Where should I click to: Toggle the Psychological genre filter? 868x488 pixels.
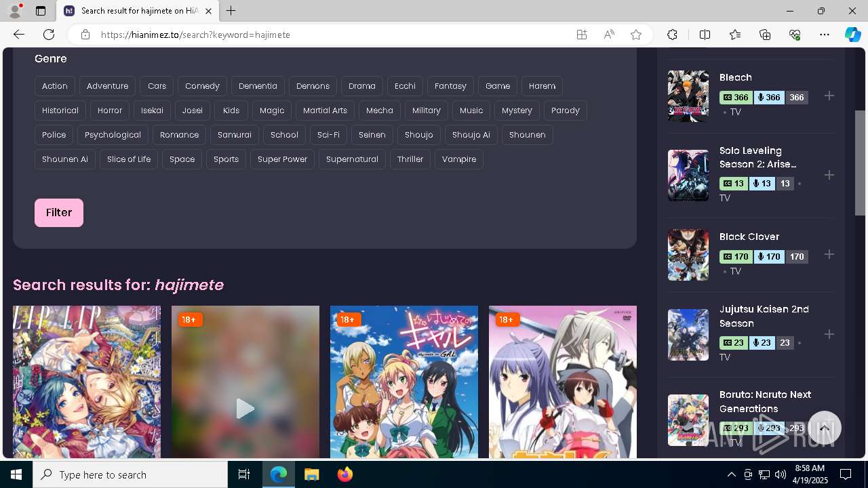point(113,135)
